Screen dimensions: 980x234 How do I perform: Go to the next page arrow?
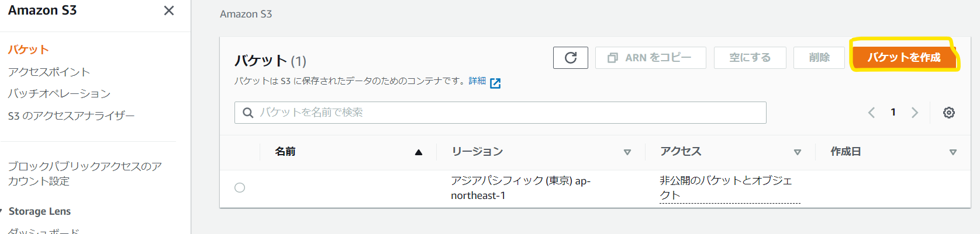click(x=915, y=113)
